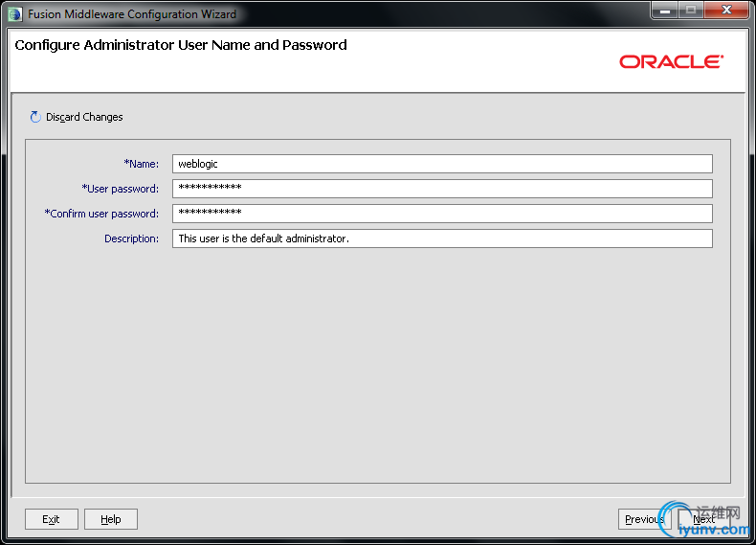
Task: Click the Discard Changes refresh icon
Action: 35,117
